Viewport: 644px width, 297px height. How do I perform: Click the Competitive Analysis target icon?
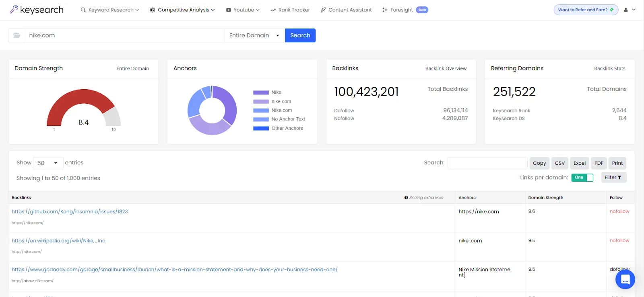point(153,10)
